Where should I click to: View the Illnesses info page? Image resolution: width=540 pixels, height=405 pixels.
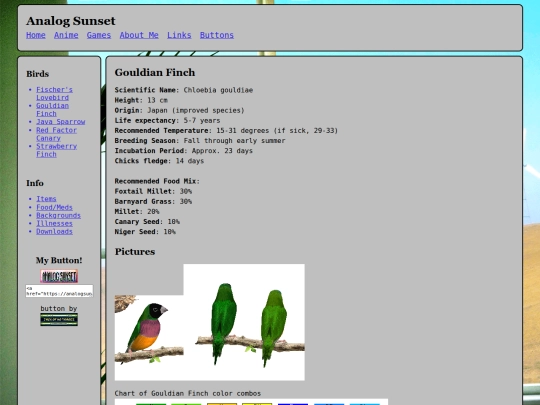[54, 224]
